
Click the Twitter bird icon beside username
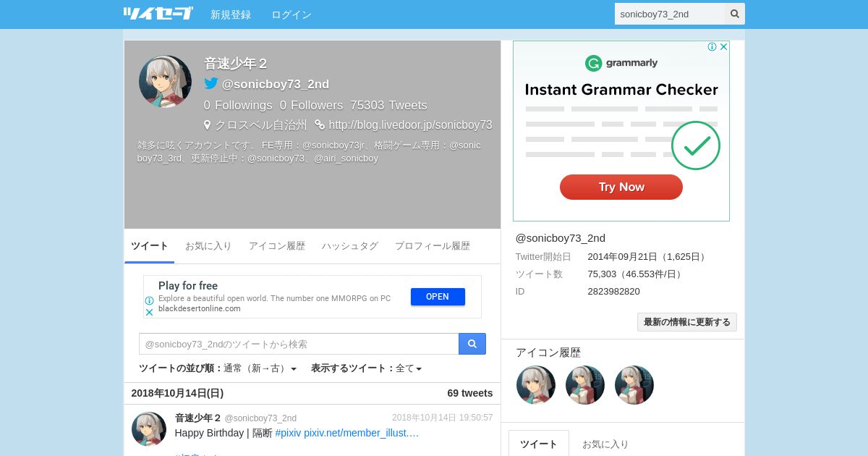[210, 83]
